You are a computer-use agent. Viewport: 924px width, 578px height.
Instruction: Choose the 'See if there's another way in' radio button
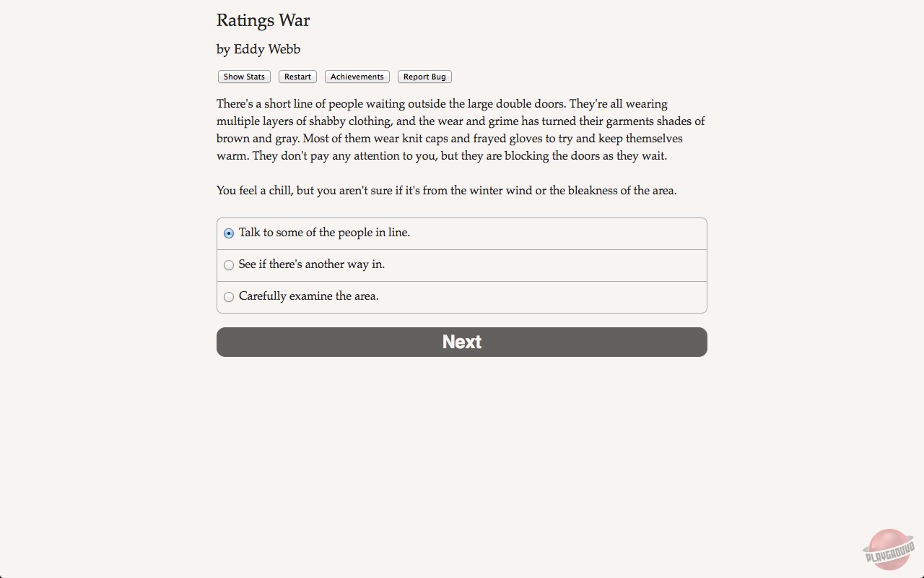(x=229, y=265)
